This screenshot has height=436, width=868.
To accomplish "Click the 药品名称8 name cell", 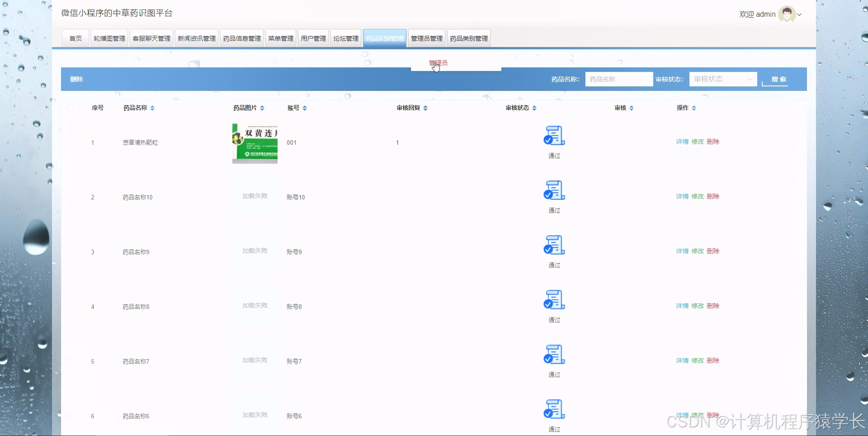I will [x=136, y=307].
